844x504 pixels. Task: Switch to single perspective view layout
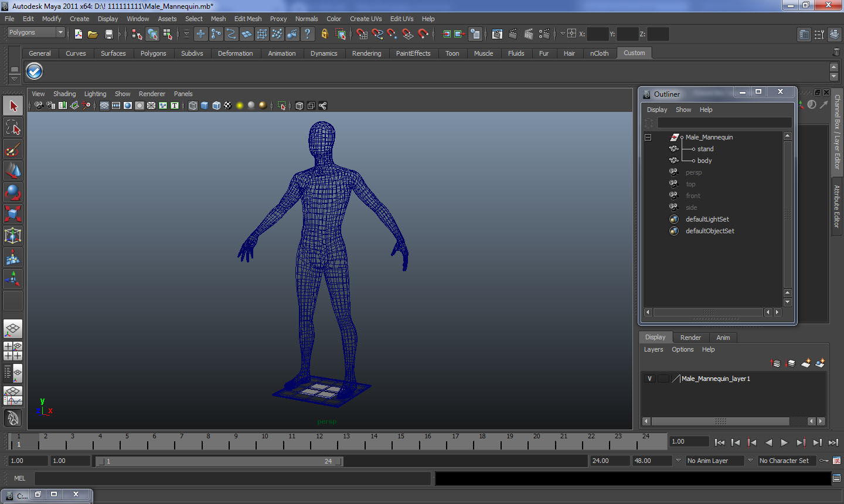[x=13, y=329]
